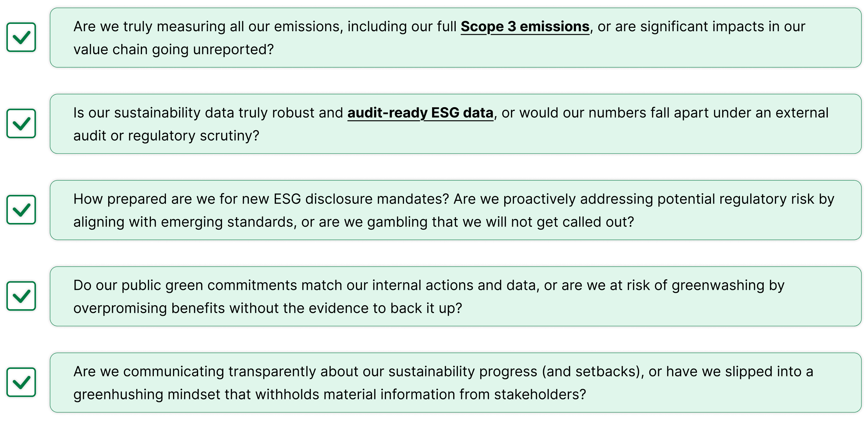Screen dimensions: 868x421
Task: Open the Scope 3 emissions link
Action: [x=525, y=26]
